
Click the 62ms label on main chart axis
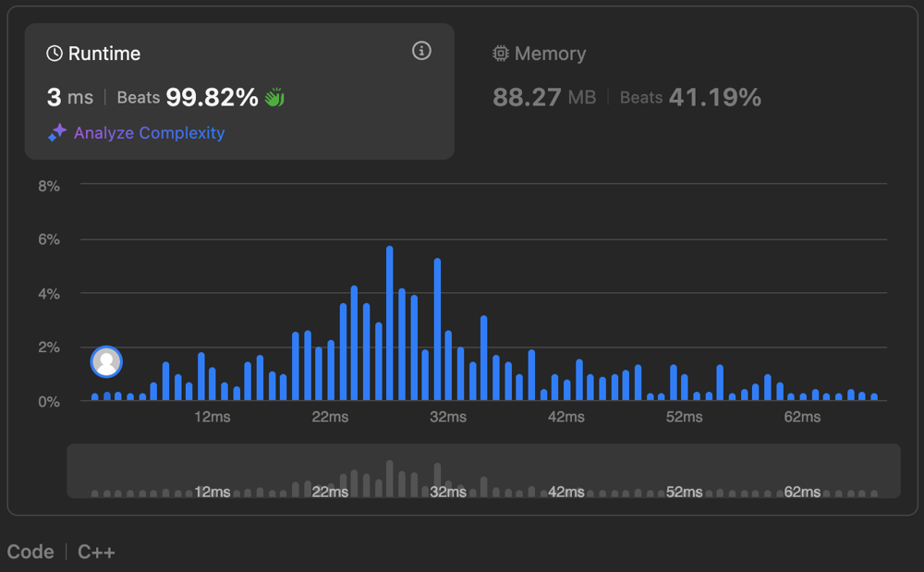pos(802,417)
